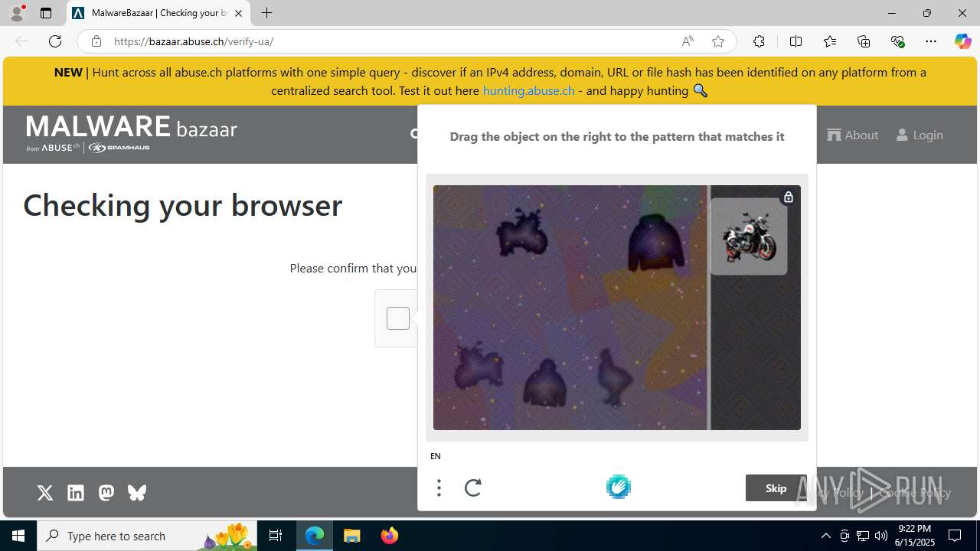The image size is (980, 551).
Task: Open the About menu item
Action: pos(853,135)
